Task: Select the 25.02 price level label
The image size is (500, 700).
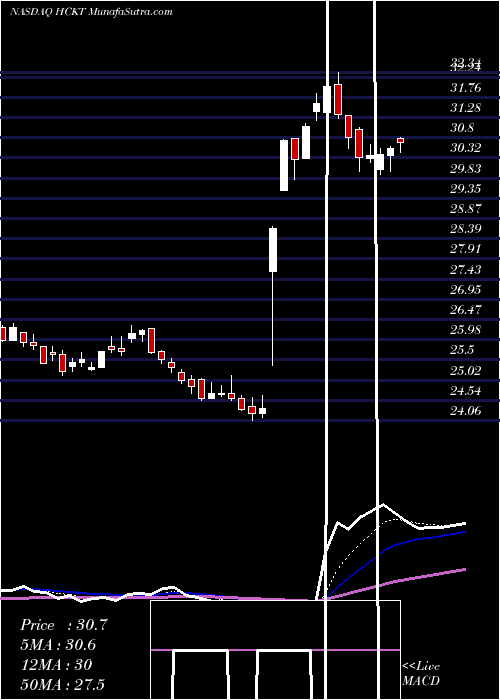Action: (x=466, y=371)
